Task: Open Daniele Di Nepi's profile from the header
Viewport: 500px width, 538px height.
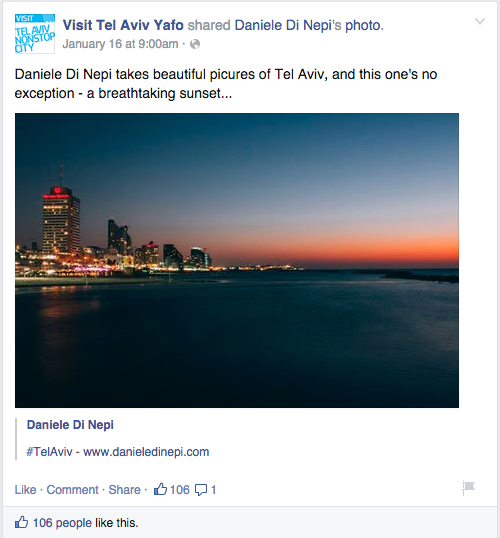Action: tap(288, 25)
